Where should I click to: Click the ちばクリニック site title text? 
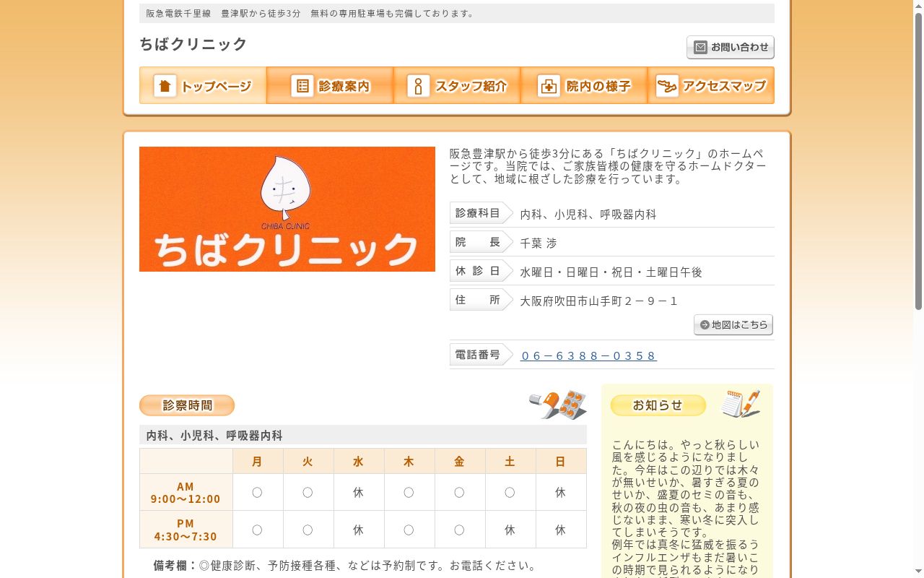coord(193,44)
